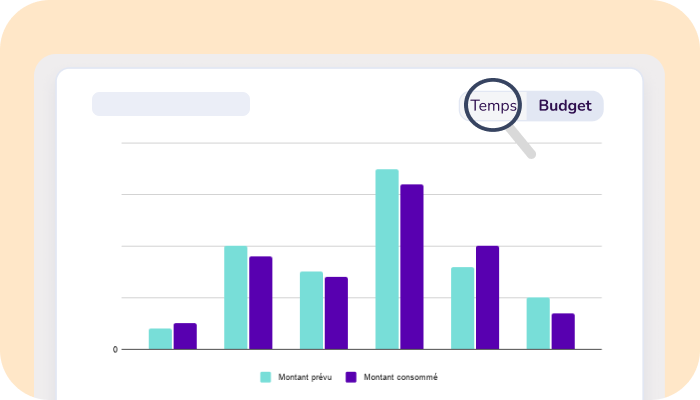Click the teal bar in the last group
700x400 pixels.
538,323
